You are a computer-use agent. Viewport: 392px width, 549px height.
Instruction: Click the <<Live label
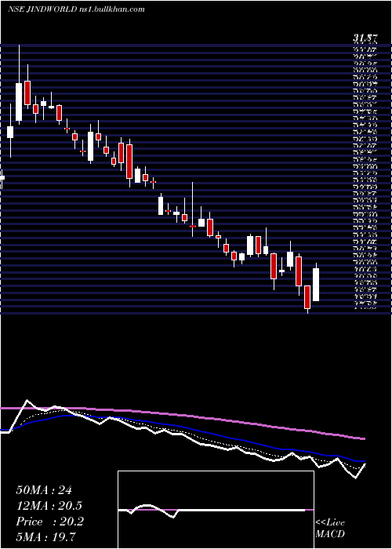pyautogui.click(x=330, y=523)
